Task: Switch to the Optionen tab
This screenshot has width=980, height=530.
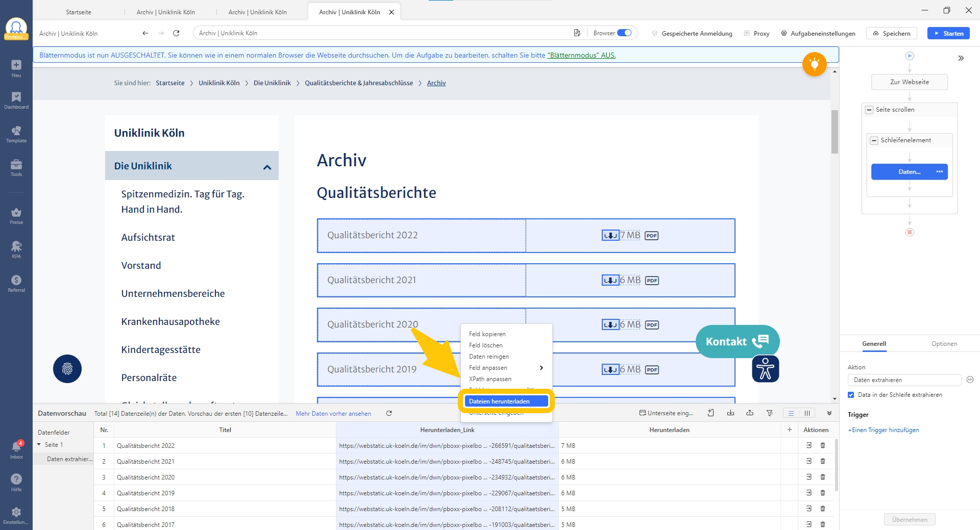Action: coord(944,344)
